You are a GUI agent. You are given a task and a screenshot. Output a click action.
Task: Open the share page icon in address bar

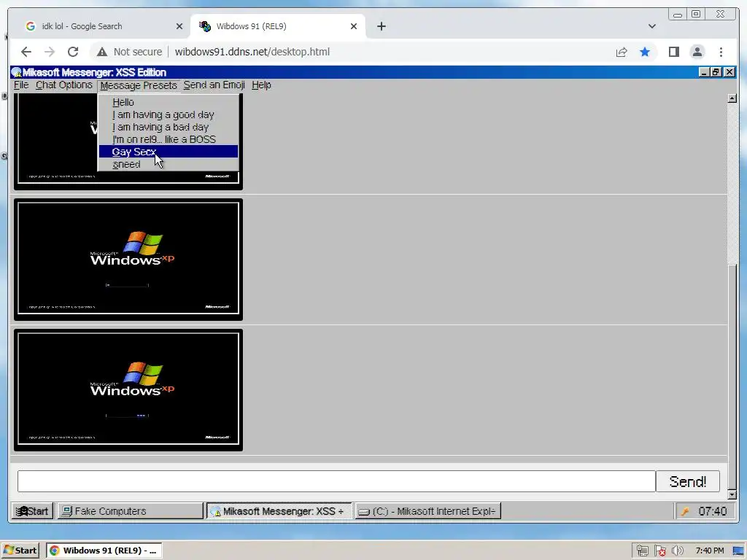[x=622, y=52]
